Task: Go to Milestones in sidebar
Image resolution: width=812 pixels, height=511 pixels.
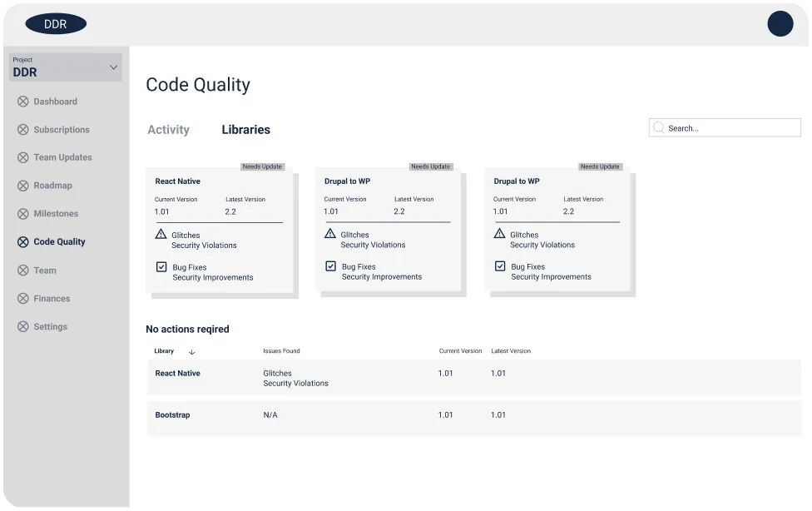Action: [x=56, y=214]
